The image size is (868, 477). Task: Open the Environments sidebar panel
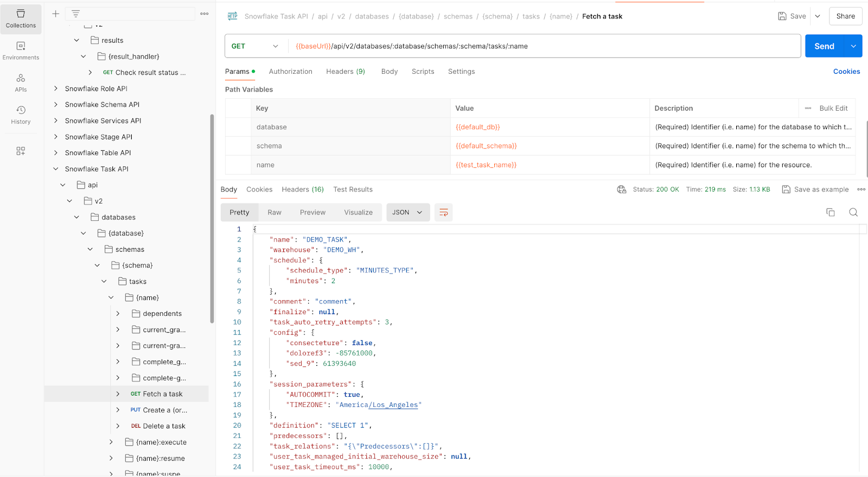pos(21,50)
